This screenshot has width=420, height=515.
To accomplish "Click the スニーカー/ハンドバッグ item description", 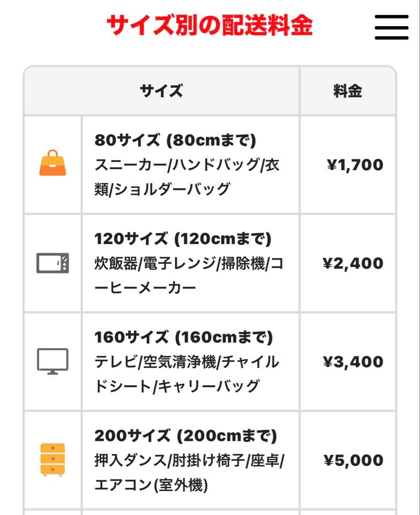I will [x=187, y=177].
